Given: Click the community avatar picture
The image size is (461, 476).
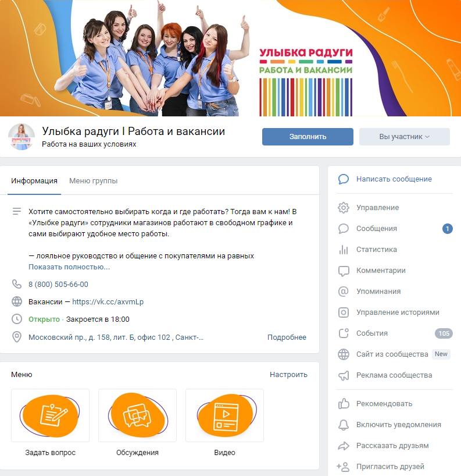Looking at the screenshot, I should point(22,137).
